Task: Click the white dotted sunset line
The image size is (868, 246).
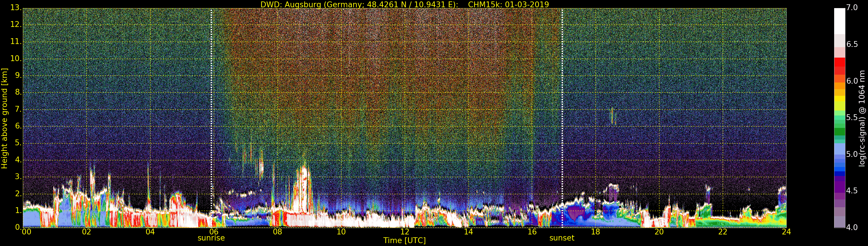Action: [562, 117]
